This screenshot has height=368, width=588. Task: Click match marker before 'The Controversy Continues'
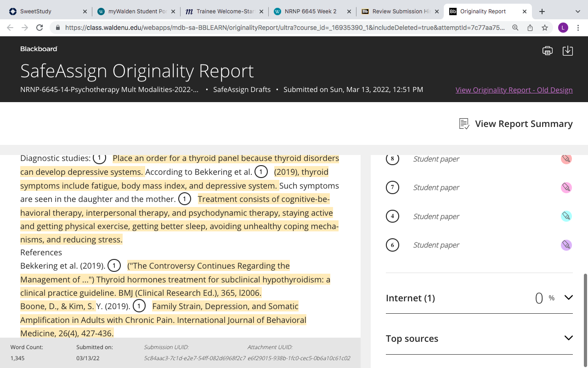coord(114,265)
